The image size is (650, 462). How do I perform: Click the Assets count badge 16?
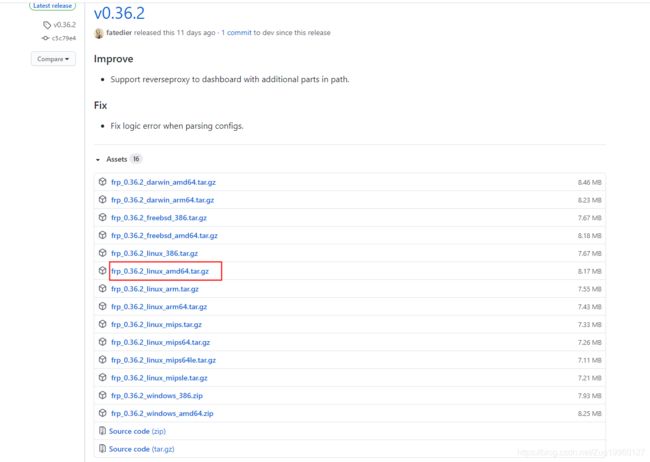tap(136, 159)
